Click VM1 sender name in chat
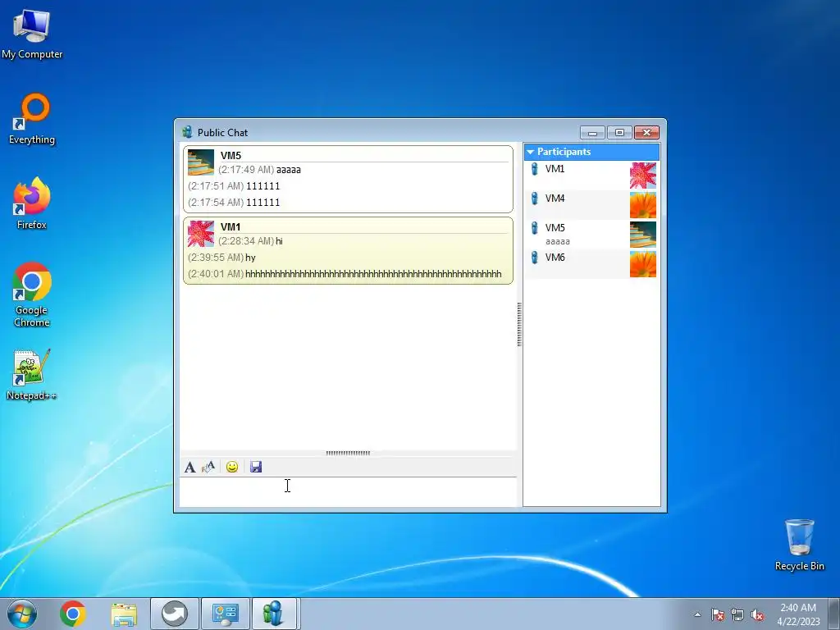The width and height of the screenshot is (840, 630). 231,226
